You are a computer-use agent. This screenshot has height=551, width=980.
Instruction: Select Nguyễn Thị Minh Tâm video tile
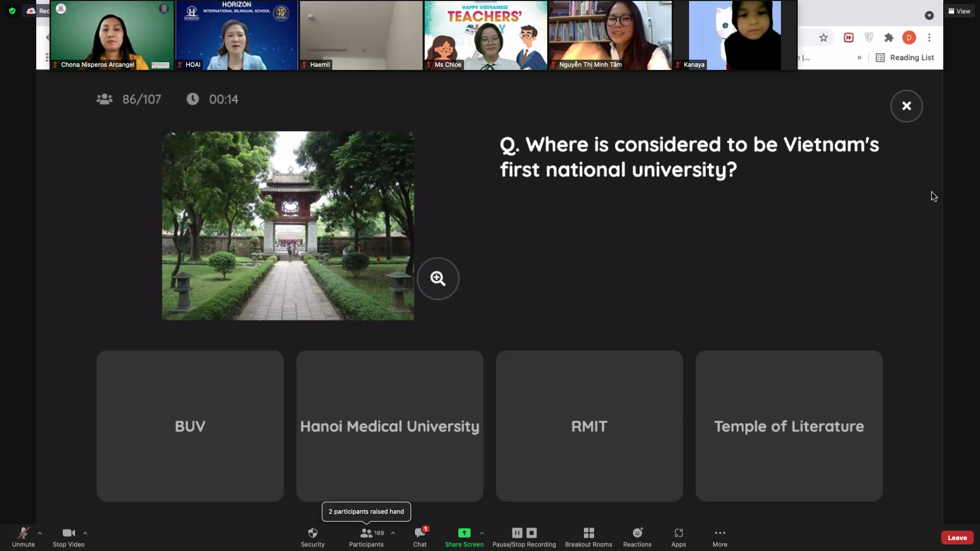pyautogui.click(x=610, y=35)
